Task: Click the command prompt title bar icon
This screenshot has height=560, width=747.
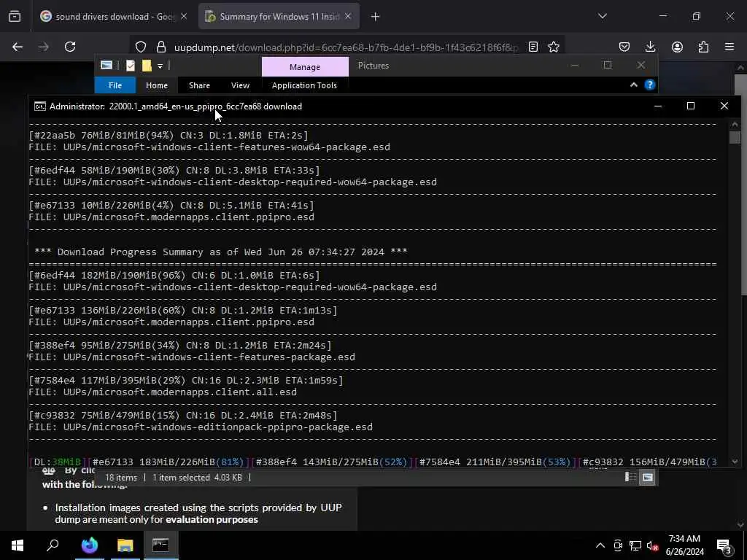Action: coord(40,106)
